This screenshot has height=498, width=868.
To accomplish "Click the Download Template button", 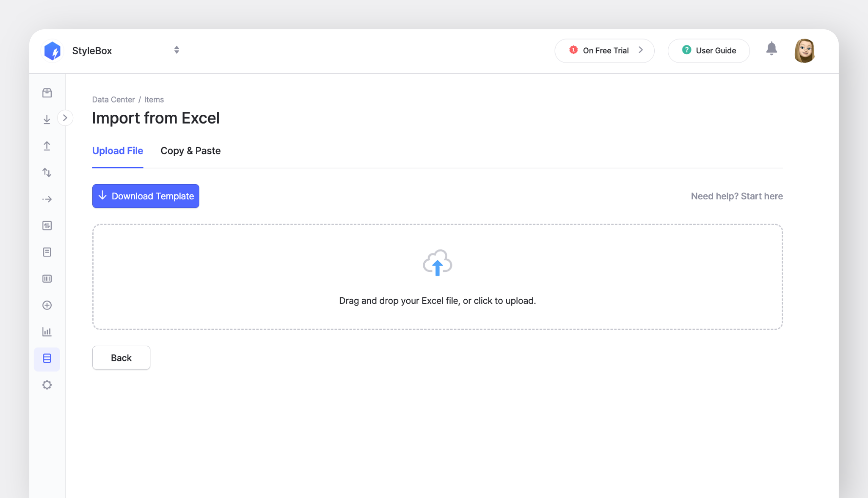I will (x=145, y=196).
